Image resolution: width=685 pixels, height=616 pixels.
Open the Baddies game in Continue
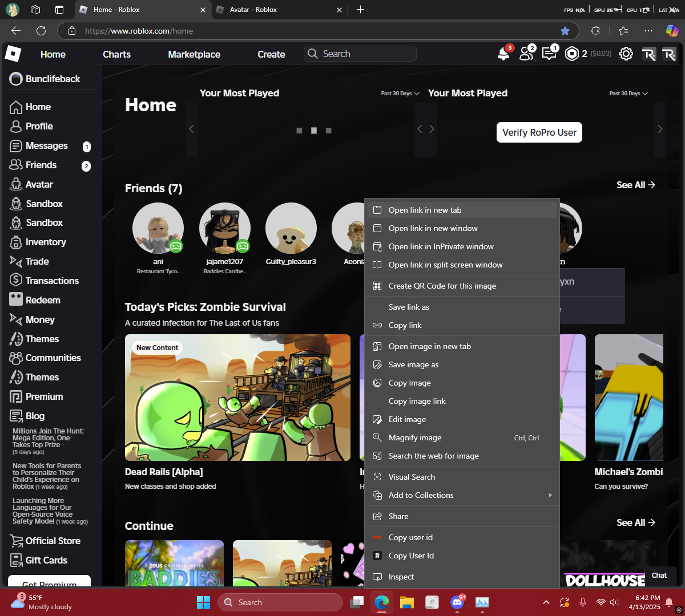174,563
